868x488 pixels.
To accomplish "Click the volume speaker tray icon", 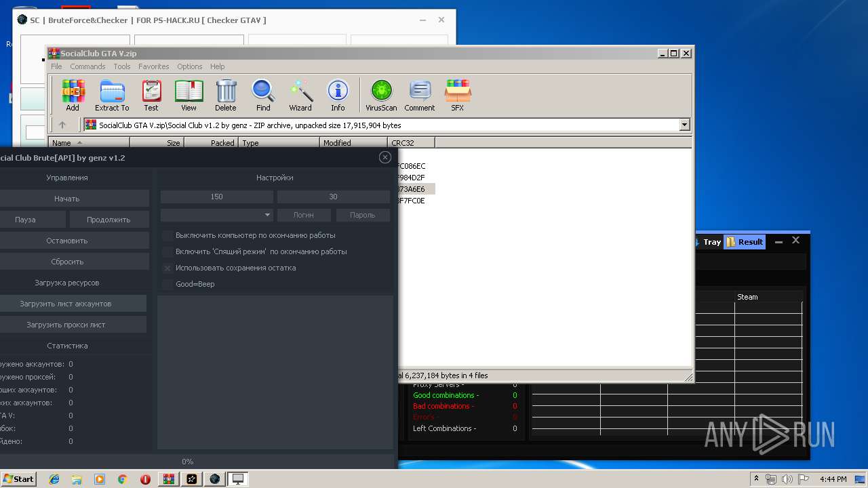I will pos(787,479).
